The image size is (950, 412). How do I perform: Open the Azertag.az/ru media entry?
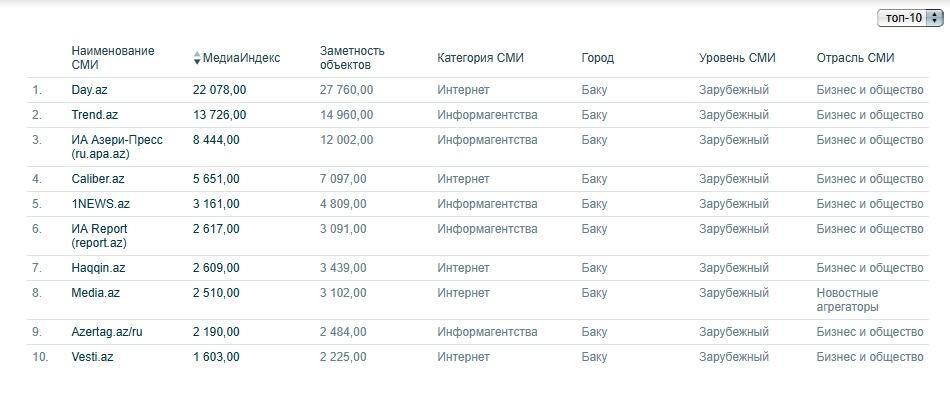107,332
